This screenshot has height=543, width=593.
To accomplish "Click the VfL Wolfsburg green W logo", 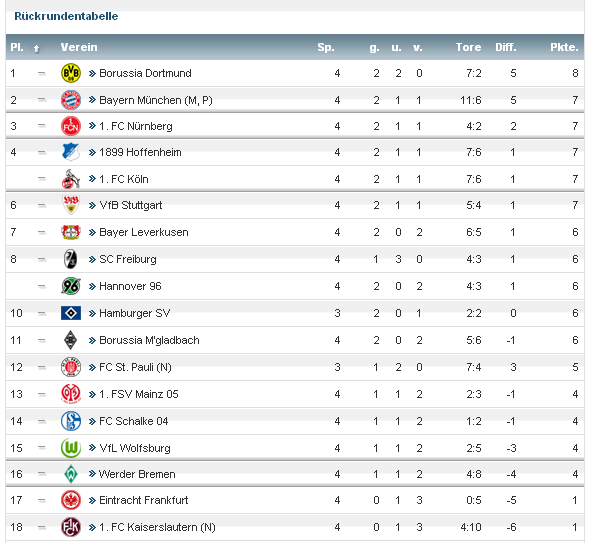I will click(x=71, y=448).
